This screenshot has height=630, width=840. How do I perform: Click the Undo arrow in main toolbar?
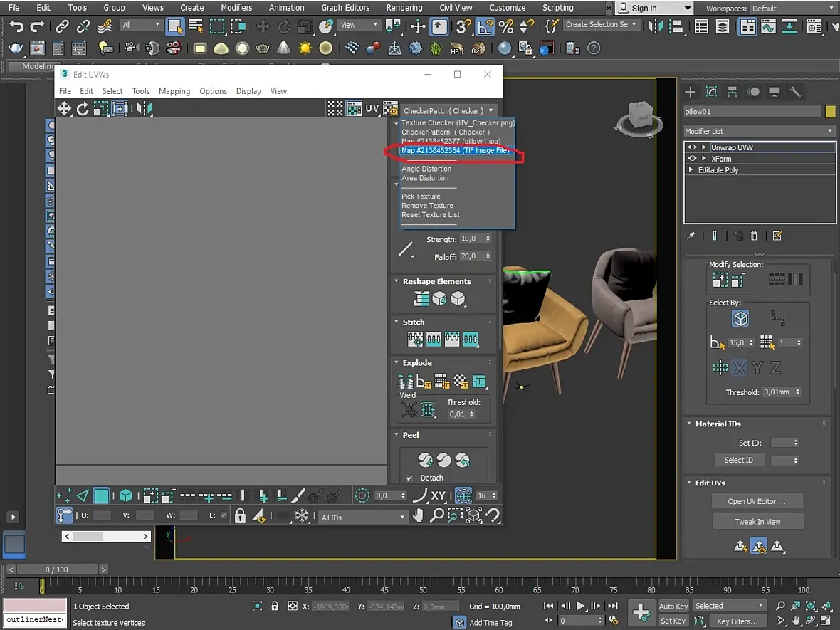click(x=16, y=26)
